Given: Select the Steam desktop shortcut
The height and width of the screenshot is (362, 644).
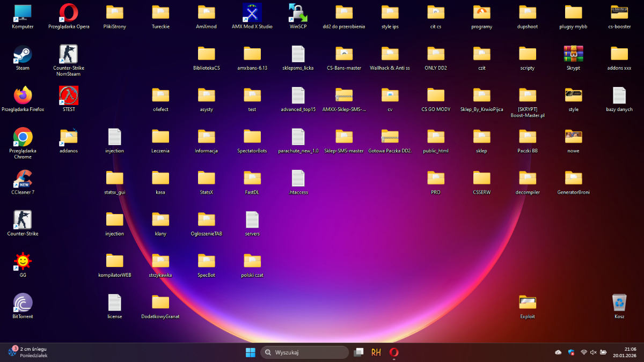Looking at the screenshot, I should 23,55.
